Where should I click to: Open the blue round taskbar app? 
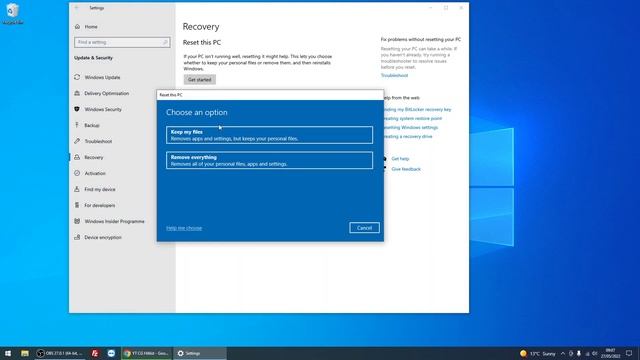[x=111, y=353]
